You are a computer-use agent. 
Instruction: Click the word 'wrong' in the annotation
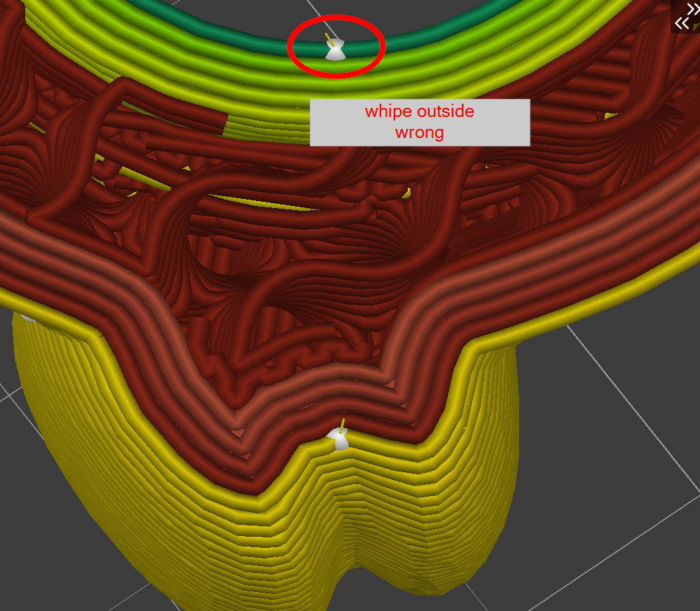click(419, 132)
